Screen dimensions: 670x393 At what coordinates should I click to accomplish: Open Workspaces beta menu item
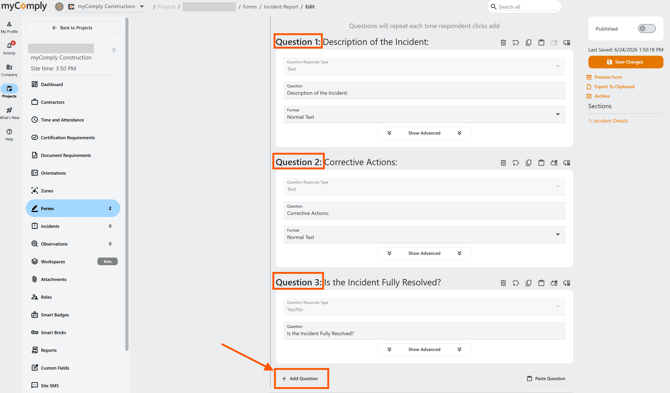tap(73, 261)
